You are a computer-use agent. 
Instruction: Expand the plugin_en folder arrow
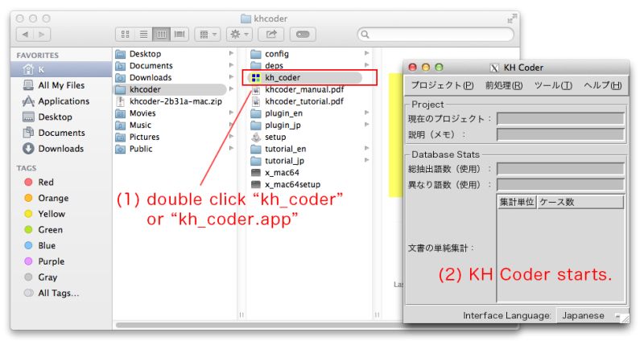pos(367,113)
